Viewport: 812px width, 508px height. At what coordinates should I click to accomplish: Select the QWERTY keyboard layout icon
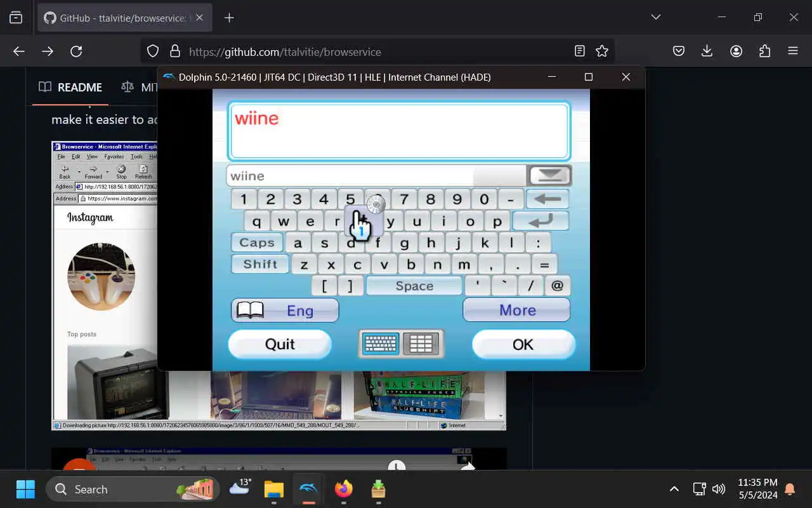click(381, 344)
